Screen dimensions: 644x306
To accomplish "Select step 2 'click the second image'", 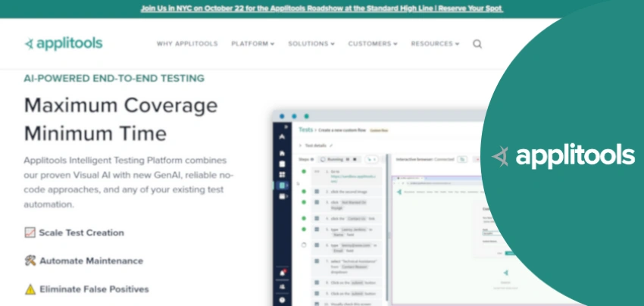I will 347,192.
